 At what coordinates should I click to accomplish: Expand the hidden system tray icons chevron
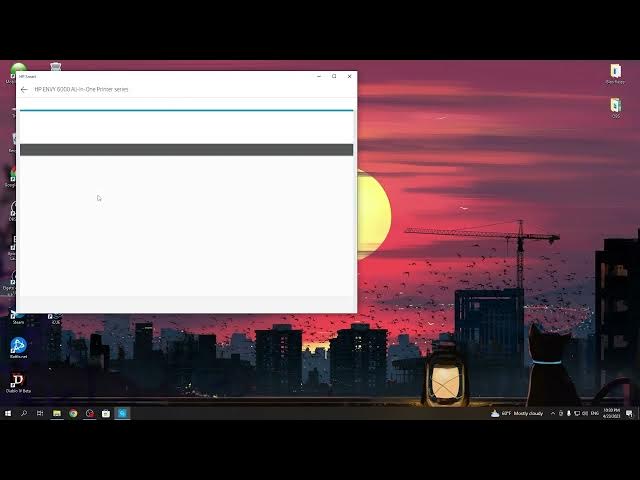pos(552,413)
